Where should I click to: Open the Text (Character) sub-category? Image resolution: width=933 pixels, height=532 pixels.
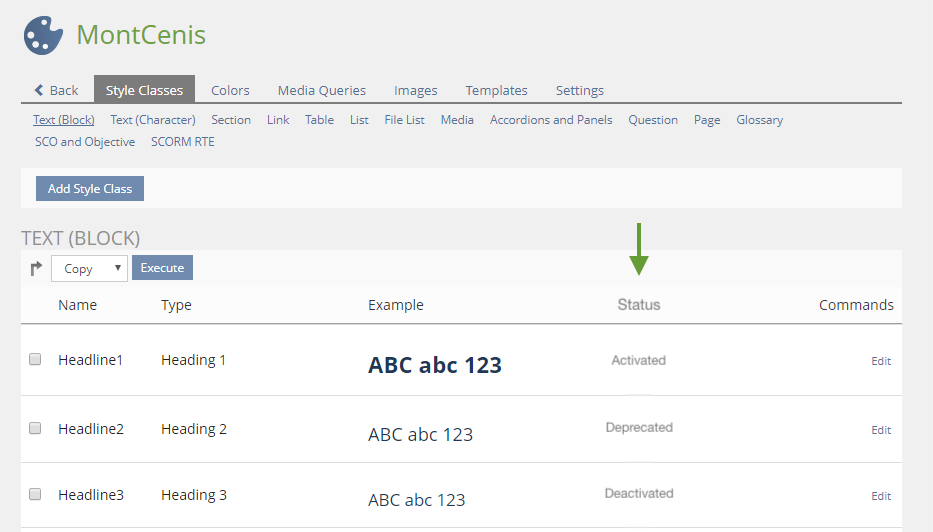pos(153,120)
